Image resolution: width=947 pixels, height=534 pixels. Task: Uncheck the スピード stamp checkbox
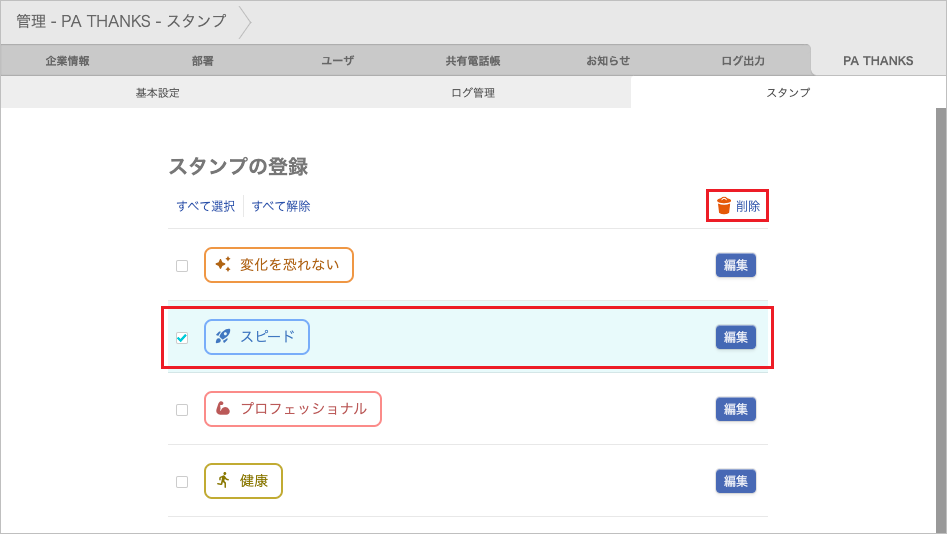(x=182, y=338)
